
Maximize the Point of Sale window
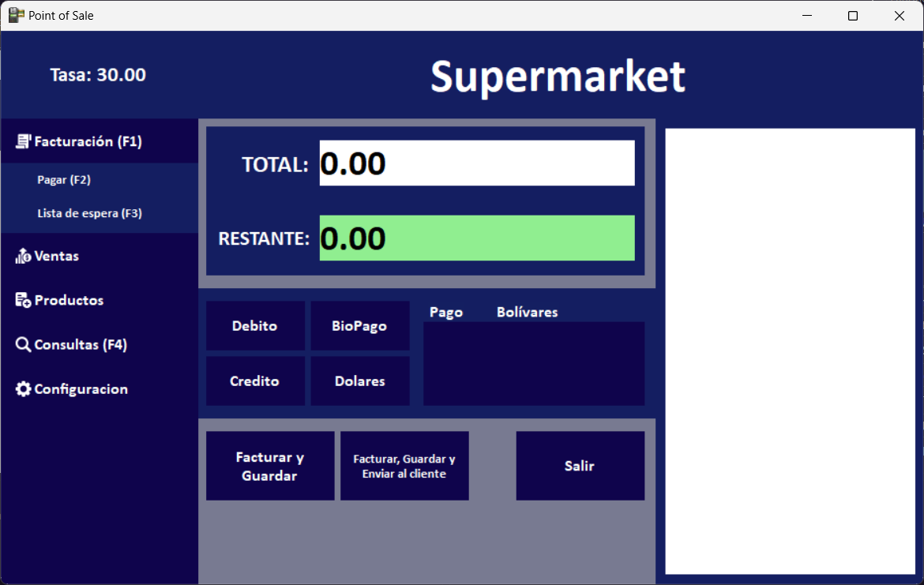tap(853, 16)
